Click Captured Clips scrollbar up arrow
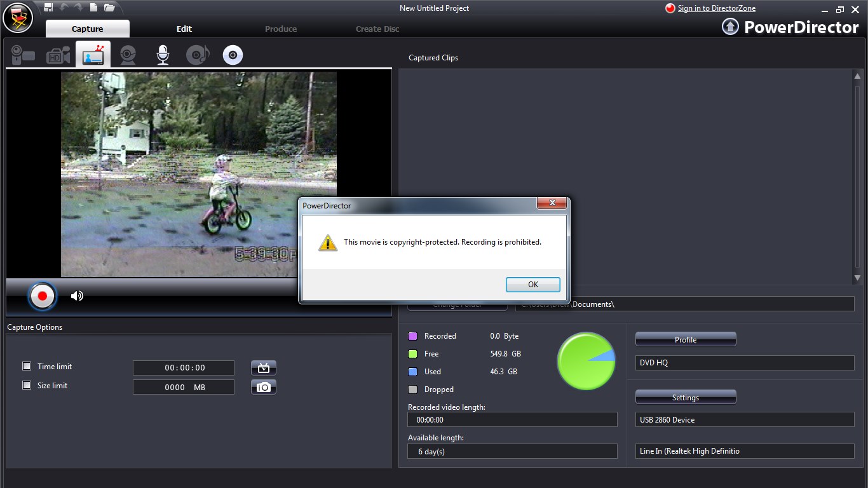The image size is (868, 488). pos(857,76)
